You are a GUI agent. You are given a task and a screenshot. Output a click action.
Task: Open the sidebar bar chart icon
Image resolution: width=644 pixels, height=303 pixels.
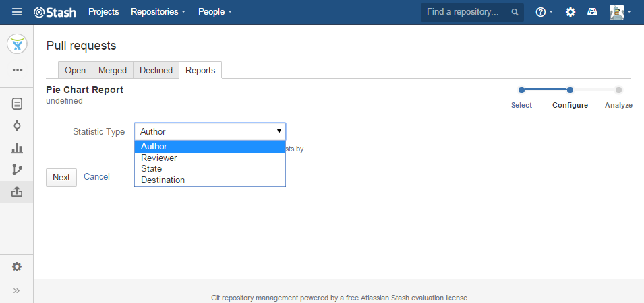pos(17,148)
